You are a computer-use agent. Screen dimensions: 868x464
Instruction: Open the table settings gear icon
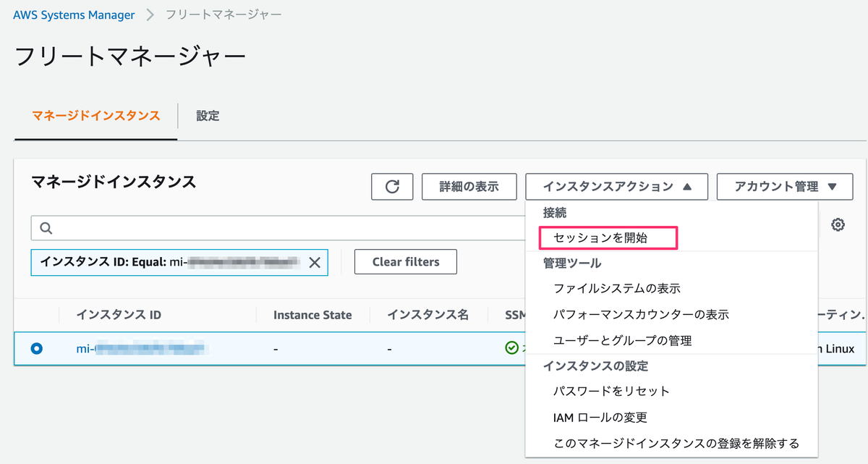point(837,224)
